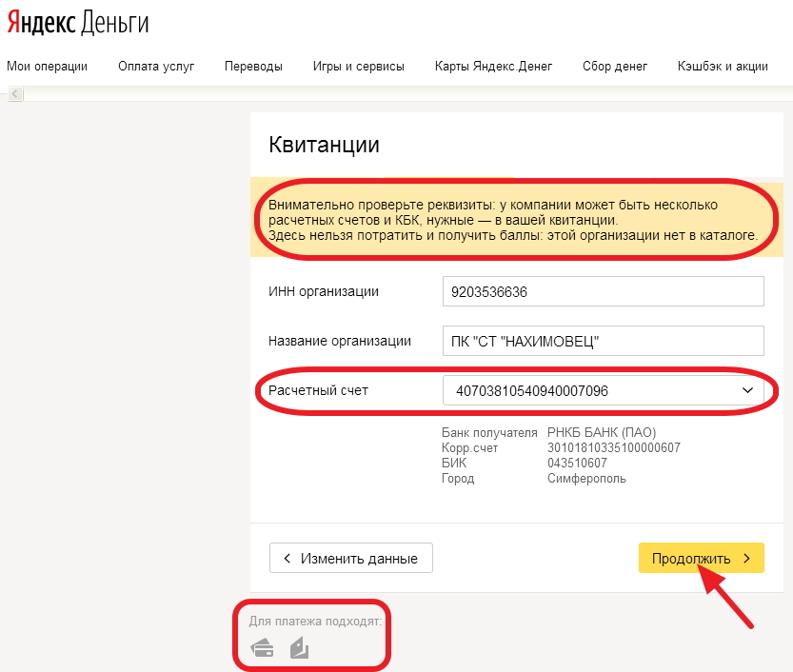Screen dimensions: 793x672
Task: Click the РНКБ БАНК (ПАО) recipient text
Action: pos(602,433)
